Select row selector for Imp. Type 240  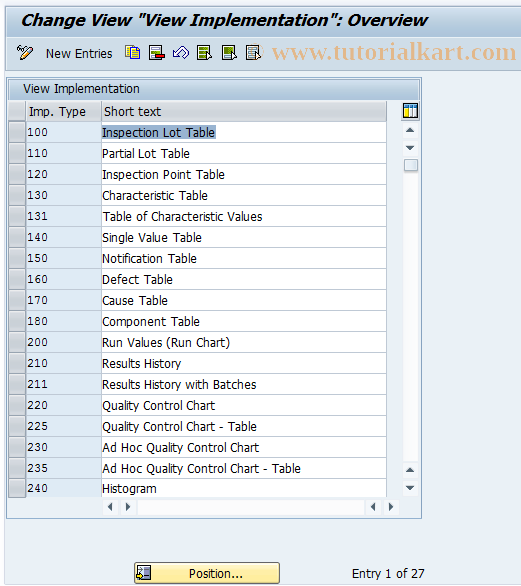[x=17, y=488]
